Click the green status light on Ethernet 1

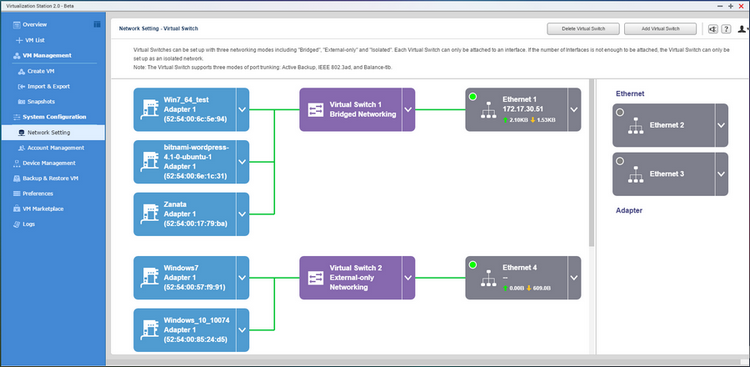[x=473, y=97]
